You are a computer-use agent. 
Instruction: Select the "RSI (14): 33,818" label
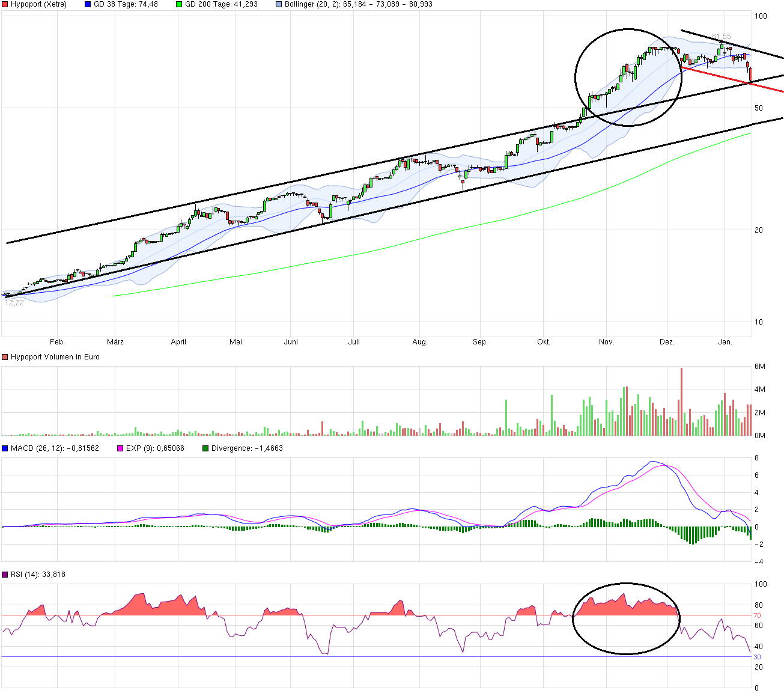tap(38, 575)
